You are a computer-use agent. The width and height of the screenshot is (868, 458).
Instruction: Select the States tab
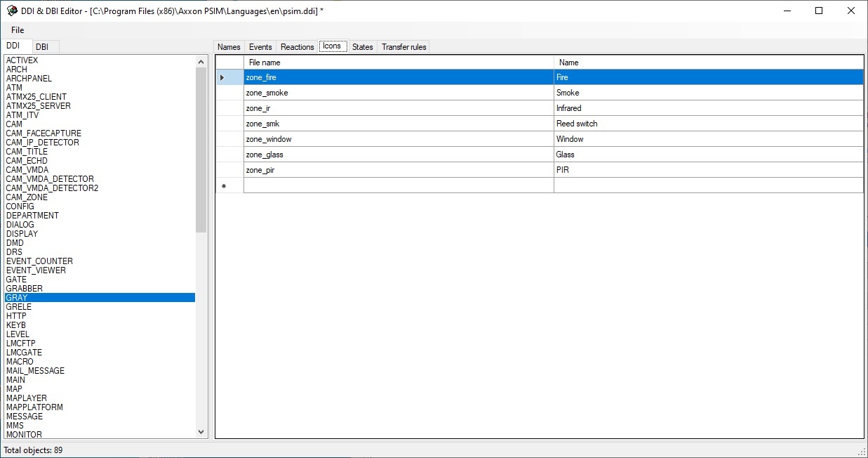point(362,47)
